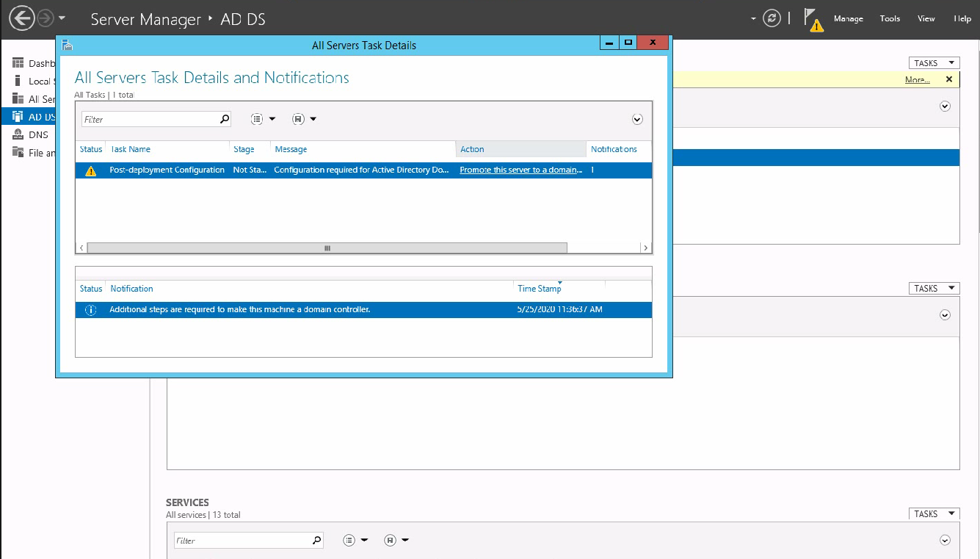Click the Configuration required message cell

362,170
